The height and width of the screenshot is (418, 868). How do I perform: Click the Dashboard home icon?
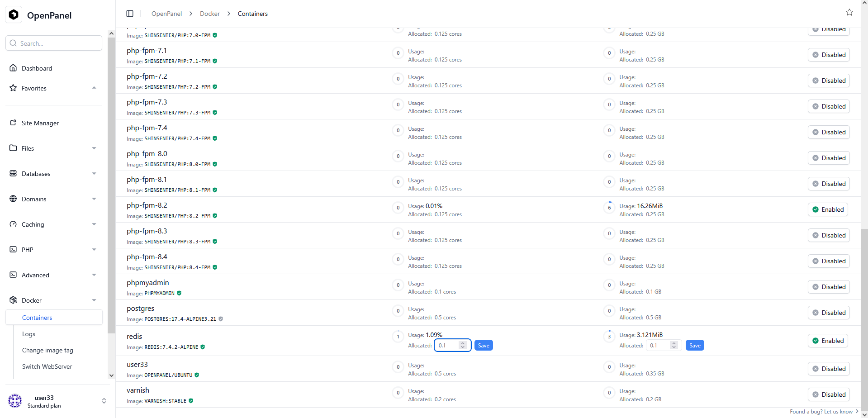(x=13, y=68)
